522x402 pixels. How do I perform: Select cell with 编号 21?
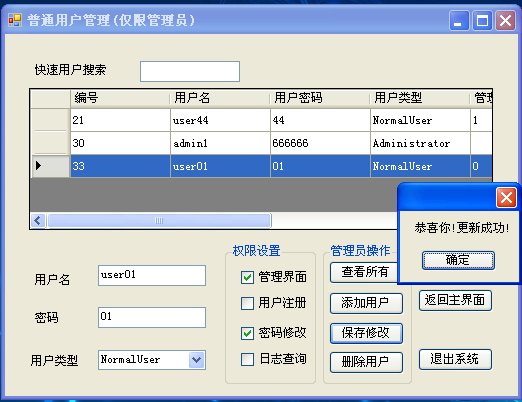point(120,120)
